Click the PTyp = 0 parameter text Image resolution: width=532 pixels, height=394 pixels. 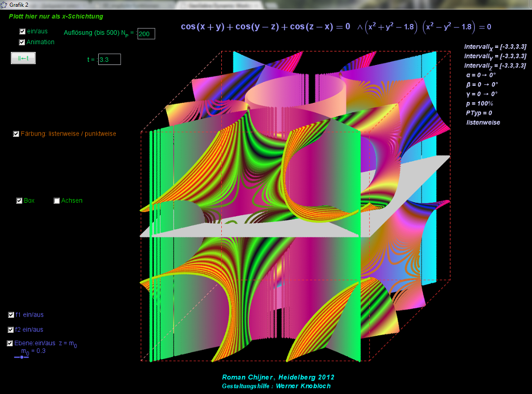[479, 113]
